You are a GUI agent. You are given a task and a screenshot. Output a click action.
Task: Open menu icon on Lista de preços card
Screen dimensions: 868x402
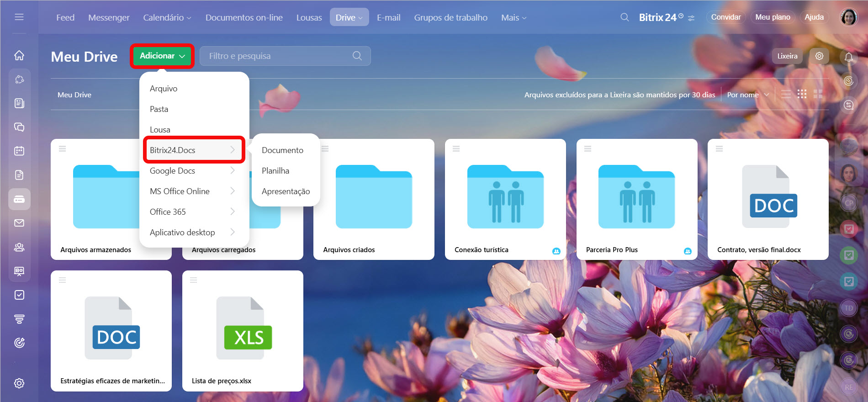(194, 280)
